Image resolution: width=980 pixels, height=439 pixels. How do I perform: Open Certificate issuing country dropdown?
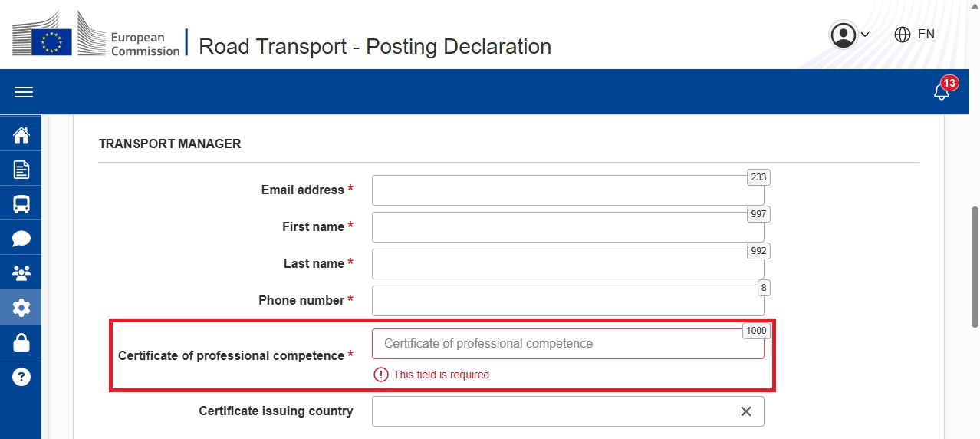[552, 411]
